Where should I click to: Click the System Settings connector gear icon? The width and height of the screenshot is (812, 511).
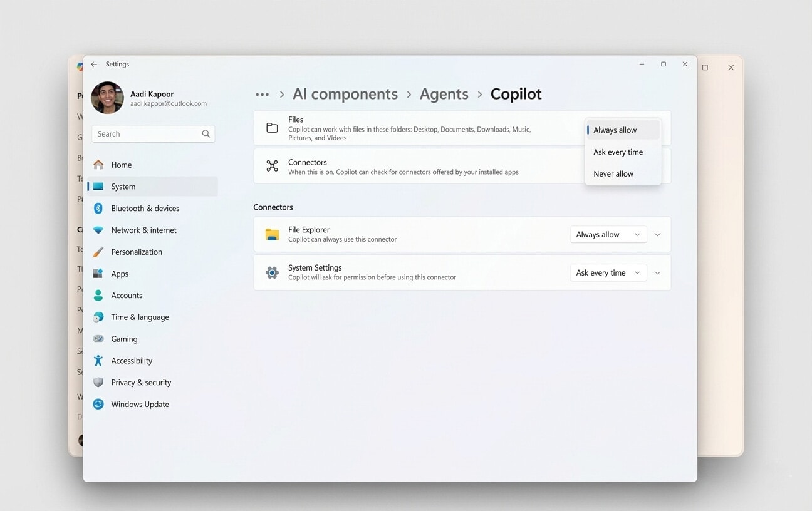click(x=271, y=272)
